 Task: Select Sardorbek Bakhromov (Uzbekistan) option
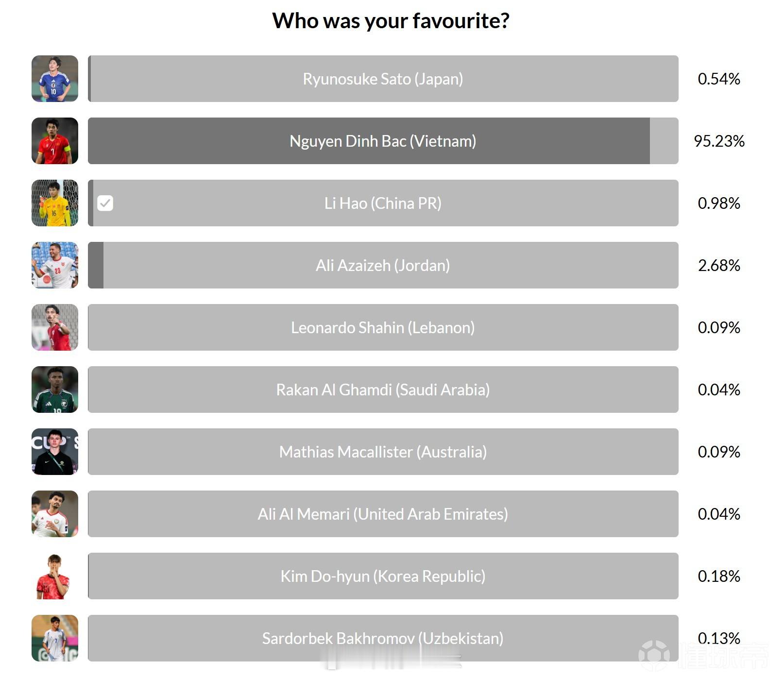[x=383, y=638]
